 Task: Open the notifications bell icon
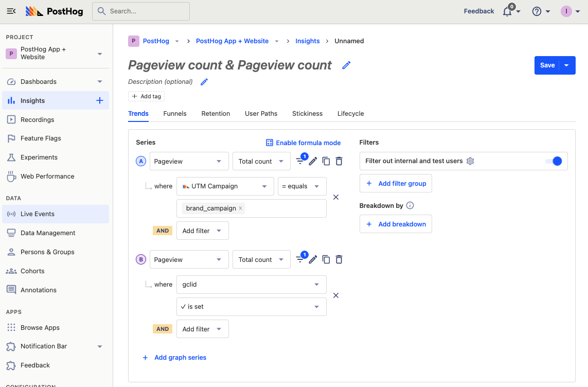508,11
